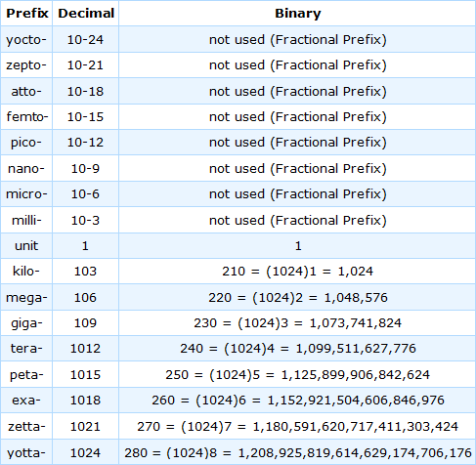
Task: Select the zepto- prefix cell
Action: pyautogui.click(x=26, y=65)
